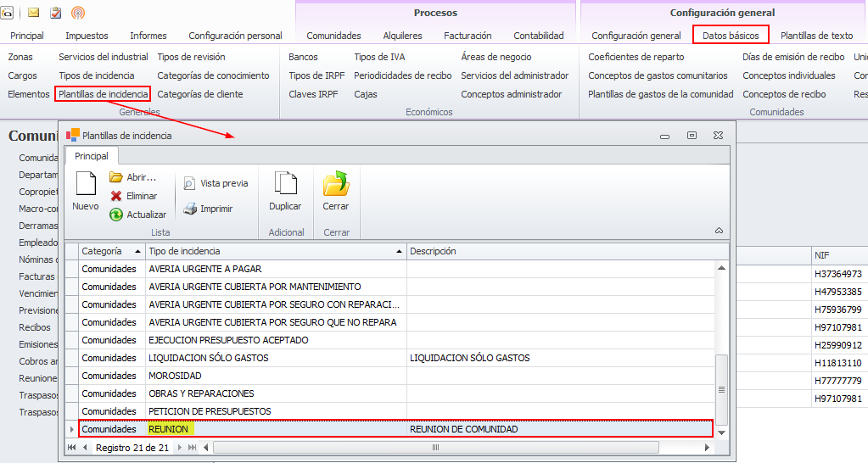The width and height of the screenshot is (868, 463).
Task: Click LIQUIDACION SÓLO GASTOS description cell
Action: point(561,358)
